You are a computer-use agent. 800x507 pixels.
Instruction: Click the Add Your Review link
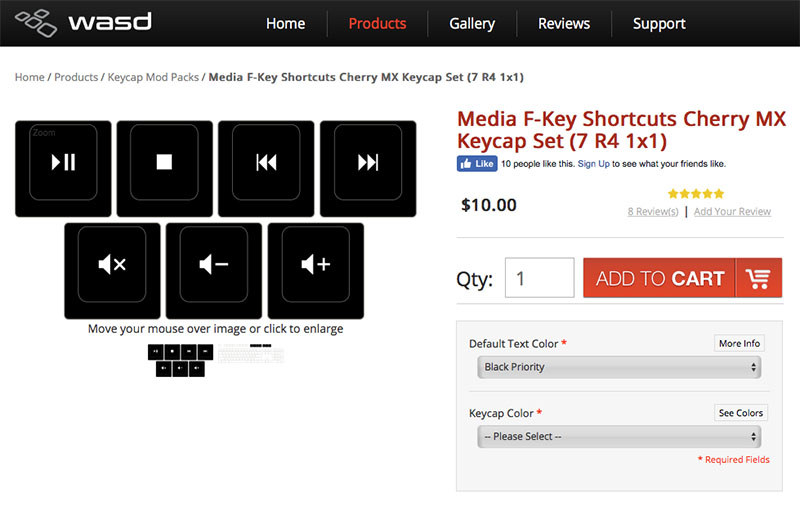[x=732, y=212]
